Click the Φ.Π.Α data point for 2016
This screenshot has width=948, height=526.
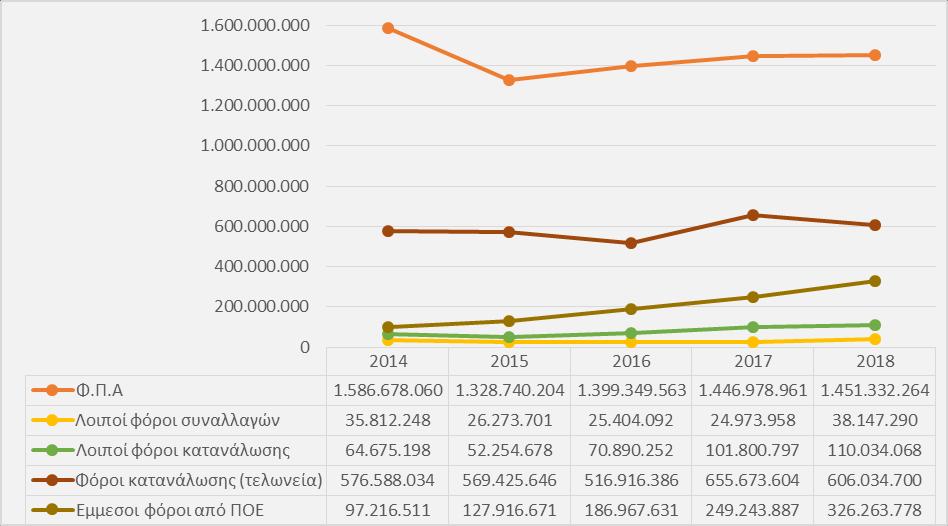click(x=631, y=66)
